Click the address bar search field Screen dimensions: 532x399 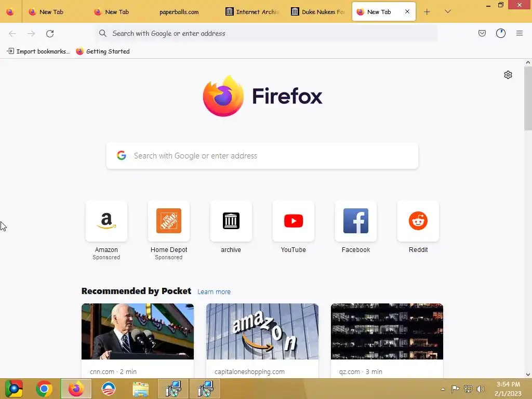pyautogui.click(x=267, y=33)
